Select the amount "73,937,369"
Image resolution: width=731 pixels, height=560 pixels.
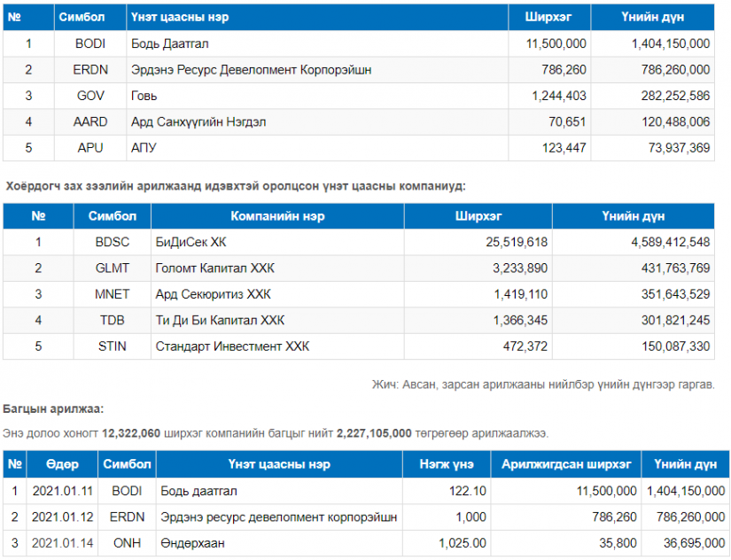click(679, 148)
